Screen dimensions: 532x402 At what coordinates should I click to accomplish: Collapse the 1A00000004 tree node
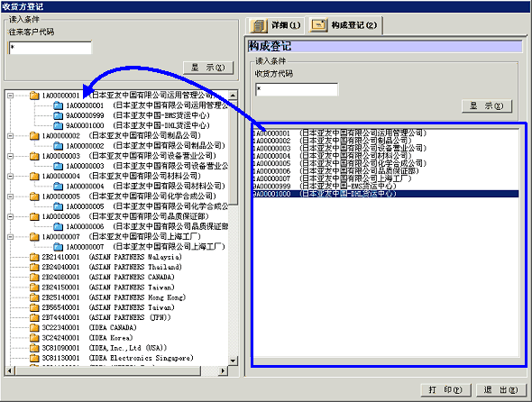click(x=11, y=176)
